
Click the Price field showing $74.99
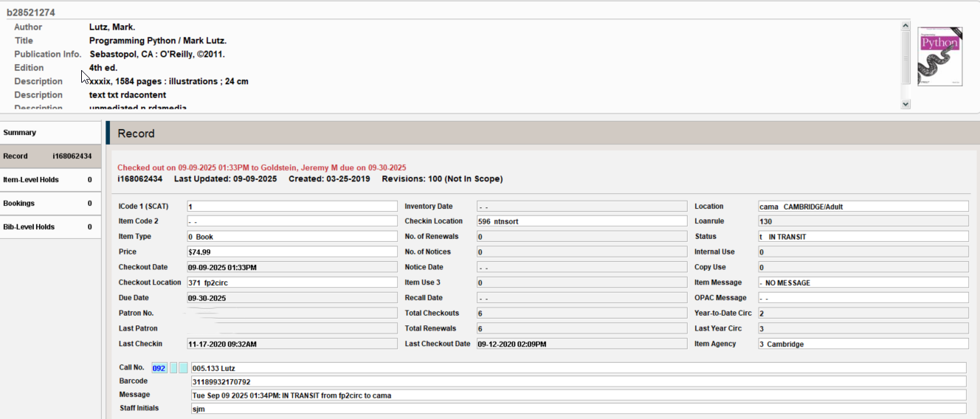click(292, 252)
